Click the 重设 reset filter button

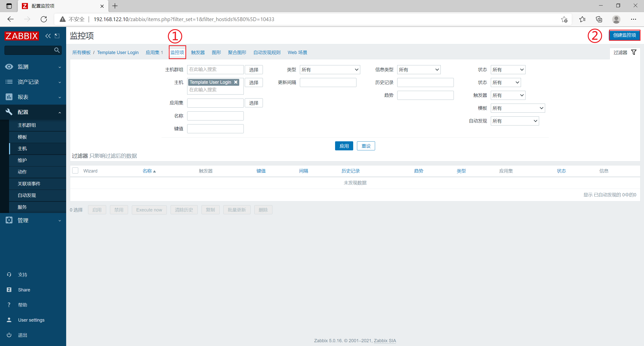coord(366,146)
